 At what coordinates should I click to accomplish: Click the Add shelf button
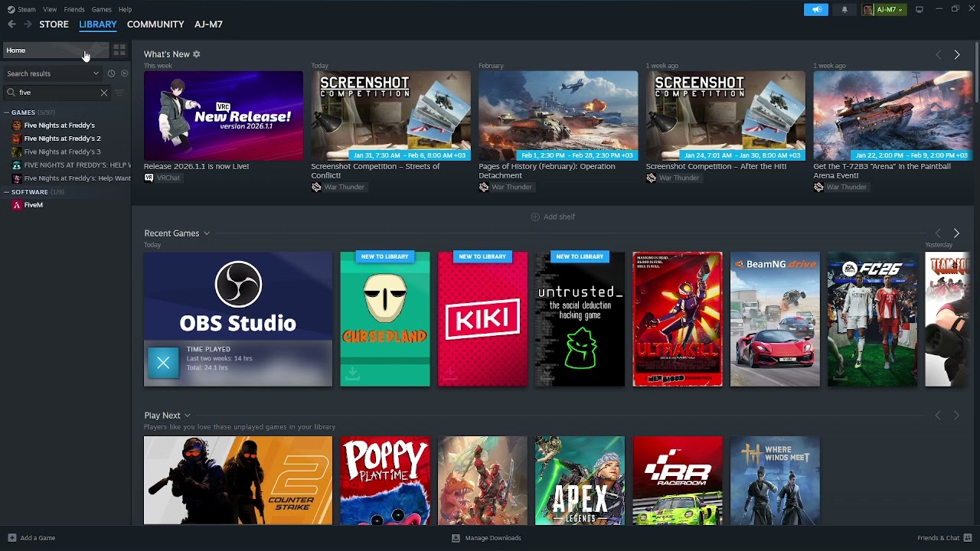click(x=553, y=217)
